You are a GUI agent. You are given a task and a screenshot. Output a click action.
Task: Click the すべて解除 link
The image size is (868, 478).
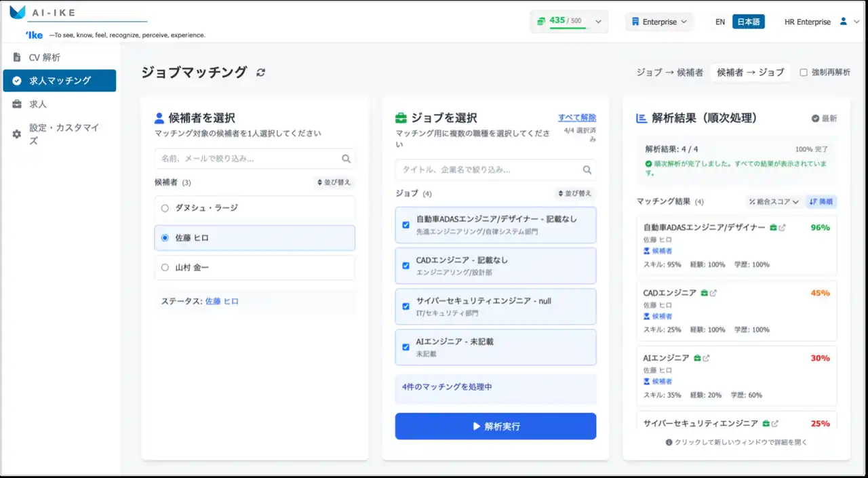(x=577, y=117)
